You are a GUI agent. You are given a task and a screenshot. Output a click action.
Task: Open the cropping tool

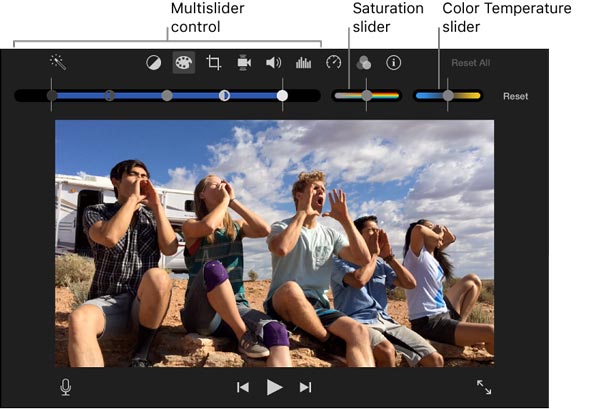pos(214,63)
